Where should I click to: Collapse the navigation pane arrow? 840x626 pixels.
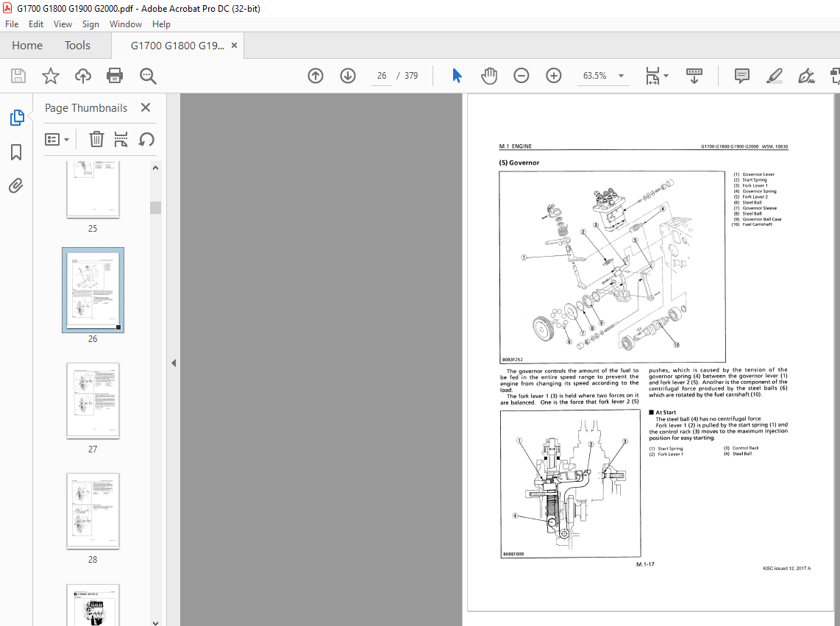coord(174,363)
